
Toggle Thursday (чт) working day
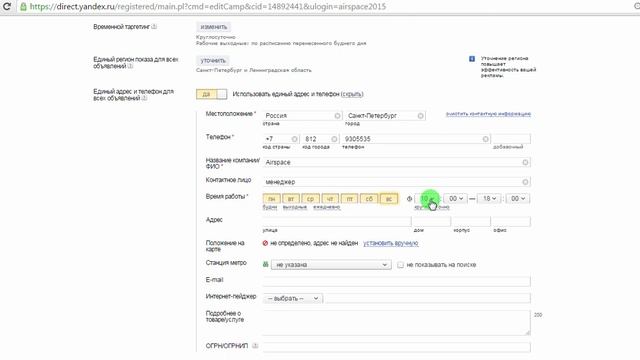point(330,199)
